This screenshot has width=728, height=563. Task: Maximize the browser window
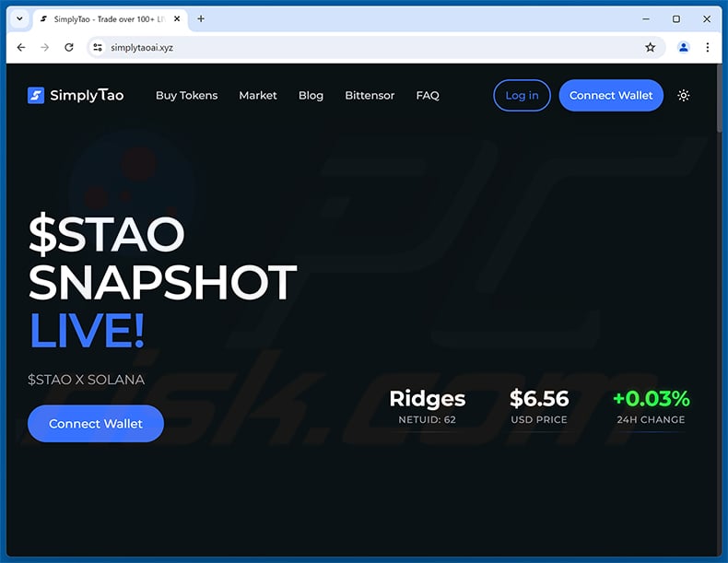(x=676, y=19)
